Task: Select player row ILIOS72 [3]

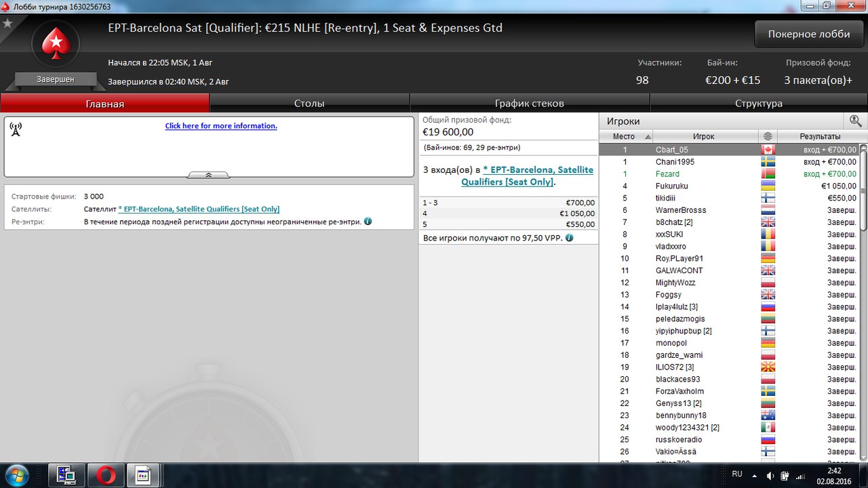Action: click(x=729, y=367)
